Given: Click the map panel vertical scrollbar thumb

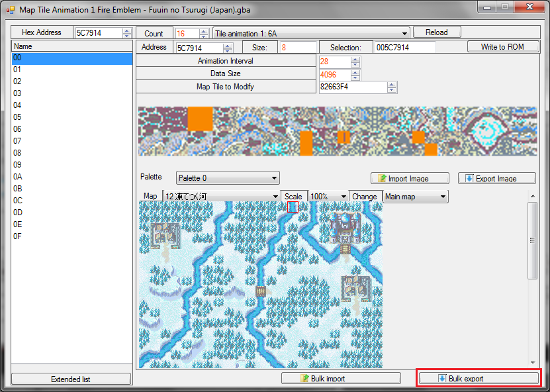Looking at the screenshot, I should click(x=533, y=241).
